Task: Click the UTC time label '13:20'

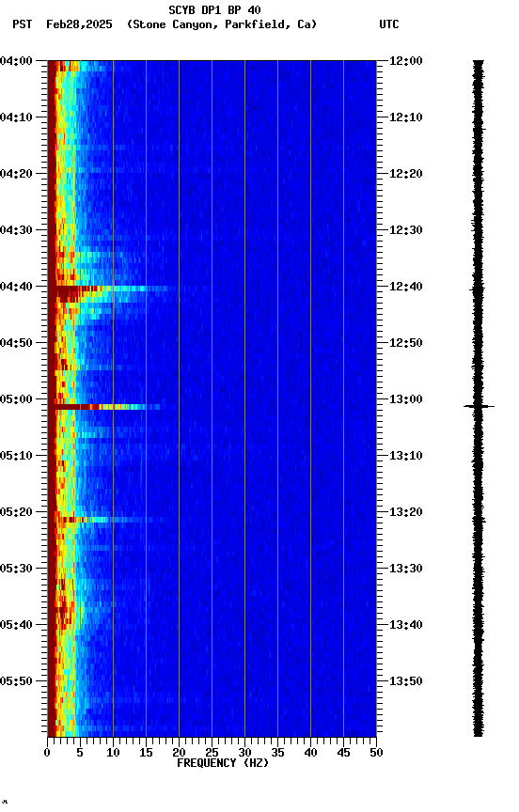Action: [x=405, y=513]
